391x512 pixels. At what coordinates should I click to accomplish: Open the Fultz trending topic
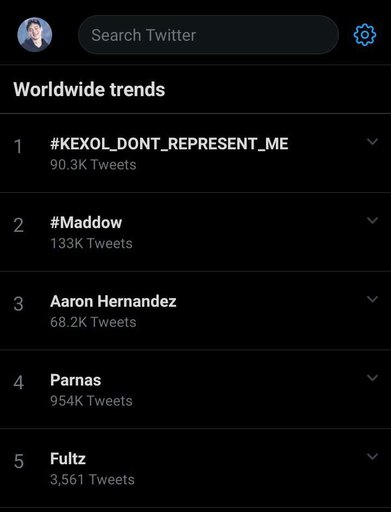tap(68, 459)
